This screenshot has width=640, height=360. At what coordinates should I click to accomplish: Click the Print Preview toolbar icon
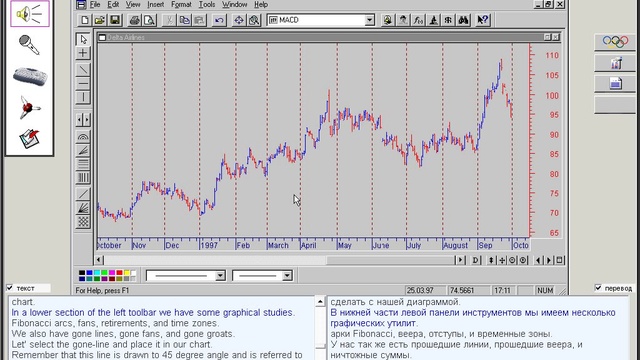[149, 20]
